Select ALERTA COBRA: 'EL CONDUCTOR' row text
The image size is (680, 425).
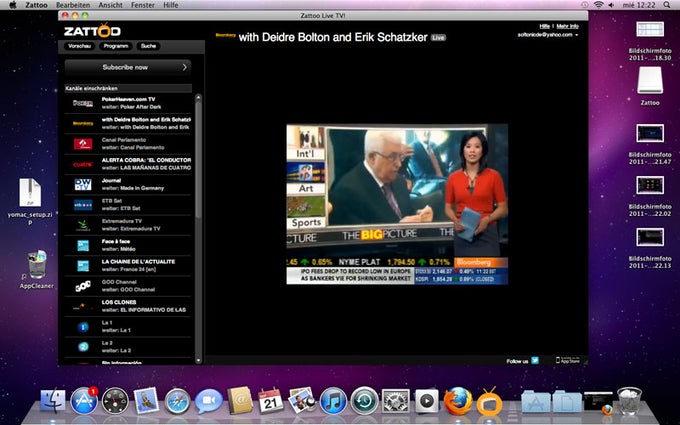click(146, 160)
